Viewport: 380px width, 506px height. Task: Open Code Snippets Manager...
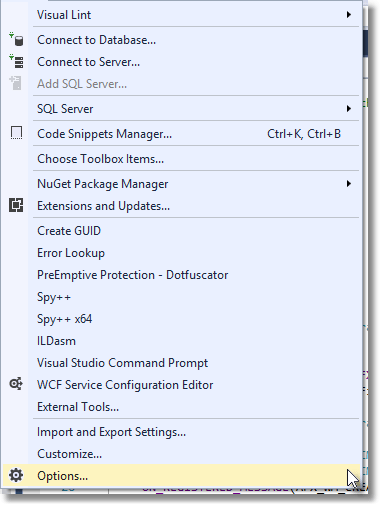tap(181, 134)
